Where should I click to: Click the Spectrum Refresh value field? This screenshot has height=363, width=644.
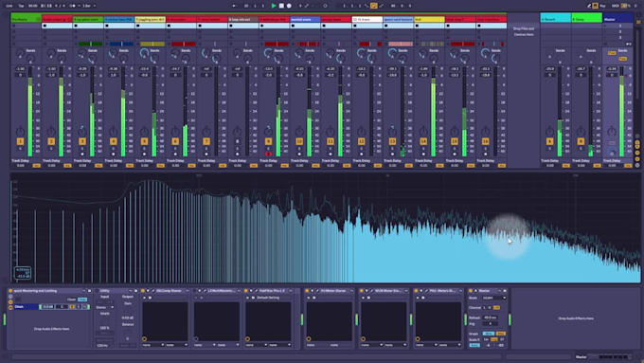pyautogui.click(x=490, y=318)
